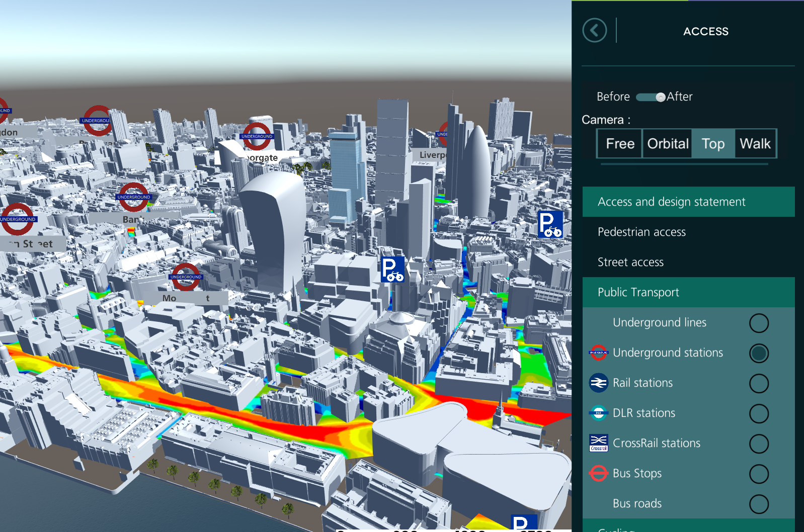Expand the Access and design statement section
This screenshot has height=532, width=804.
[688, 202]
